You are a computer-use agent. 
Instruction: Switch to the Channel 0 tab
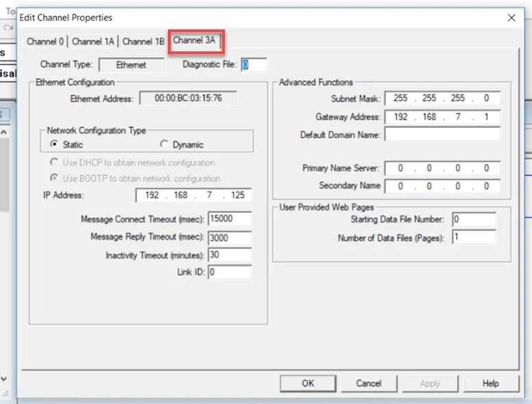pyautogui.click(x=45, y=42)
